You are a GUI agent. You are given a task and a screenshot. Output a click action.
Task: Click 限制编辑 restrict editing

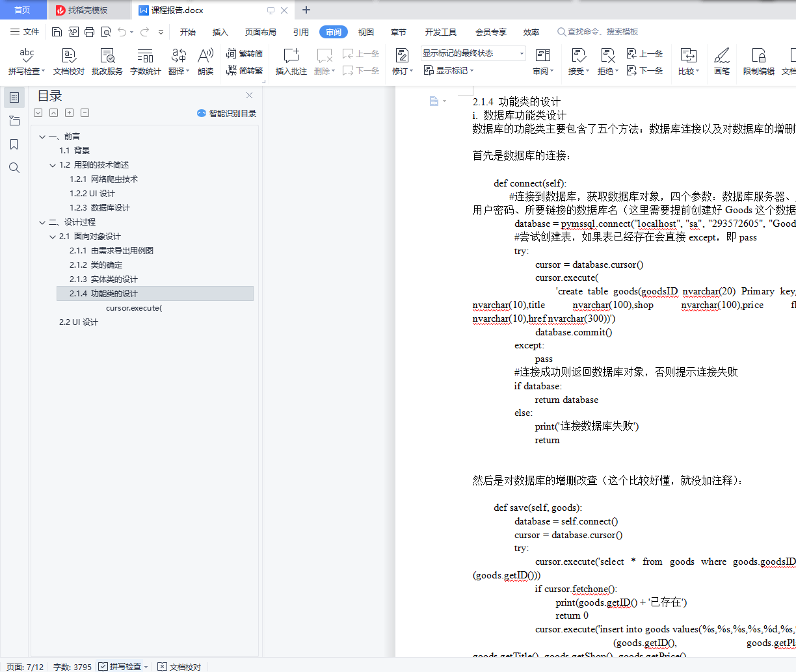759,62
